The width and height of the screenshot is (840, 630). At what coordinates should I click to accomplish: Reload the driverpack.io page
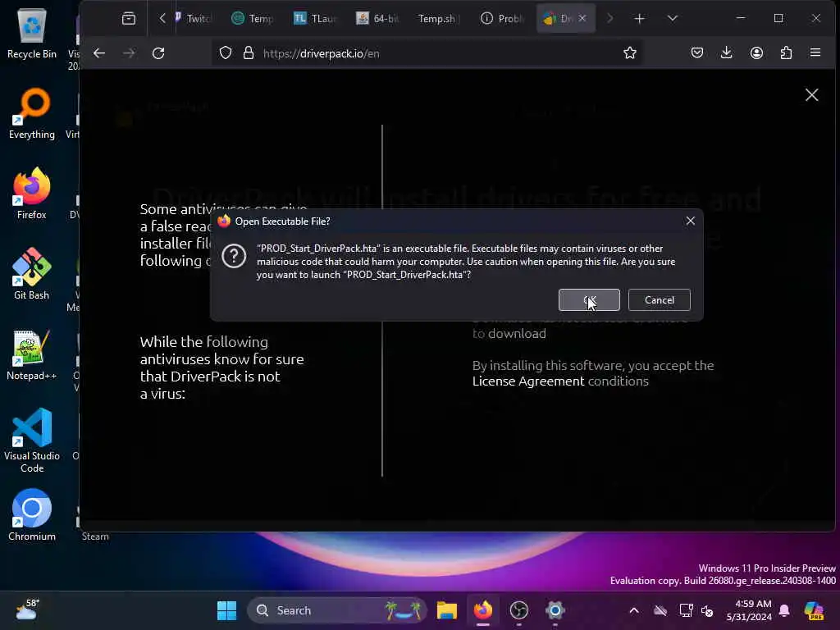(x=158, y=53)
